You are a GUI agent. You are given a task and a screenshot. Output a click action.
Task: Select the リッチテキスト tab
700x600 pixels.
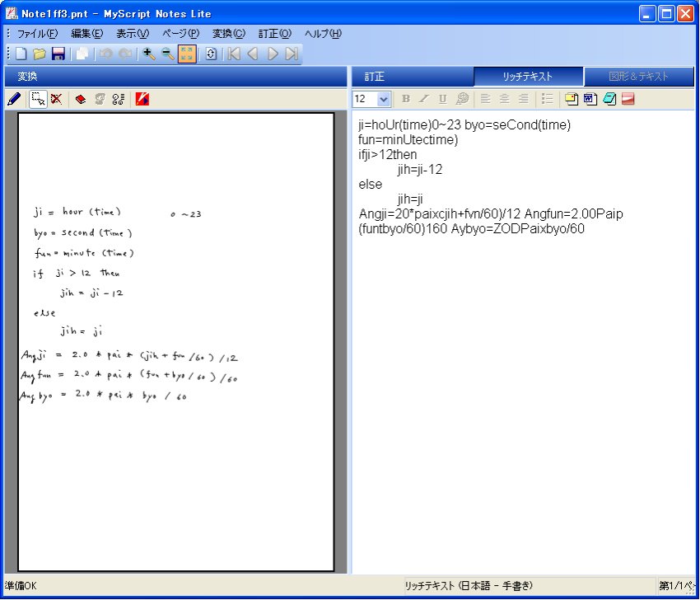pos(528,77)
